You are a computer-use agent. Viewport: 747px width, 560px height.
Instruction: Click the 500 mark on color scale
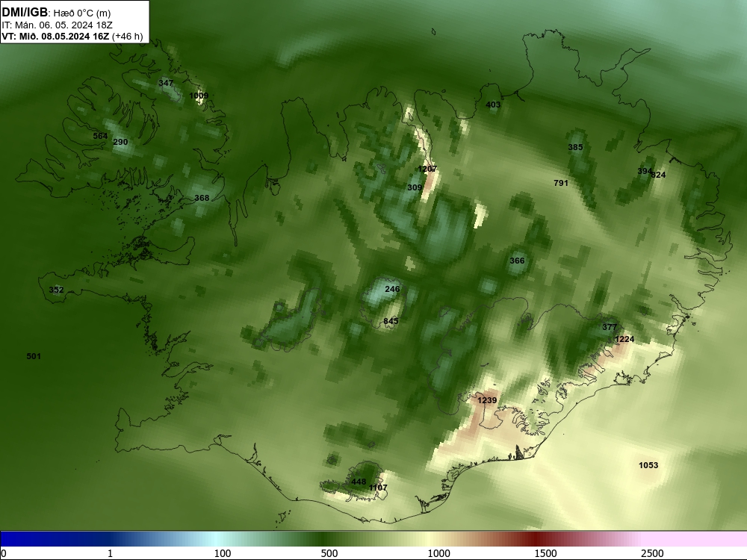pos(329,553)
